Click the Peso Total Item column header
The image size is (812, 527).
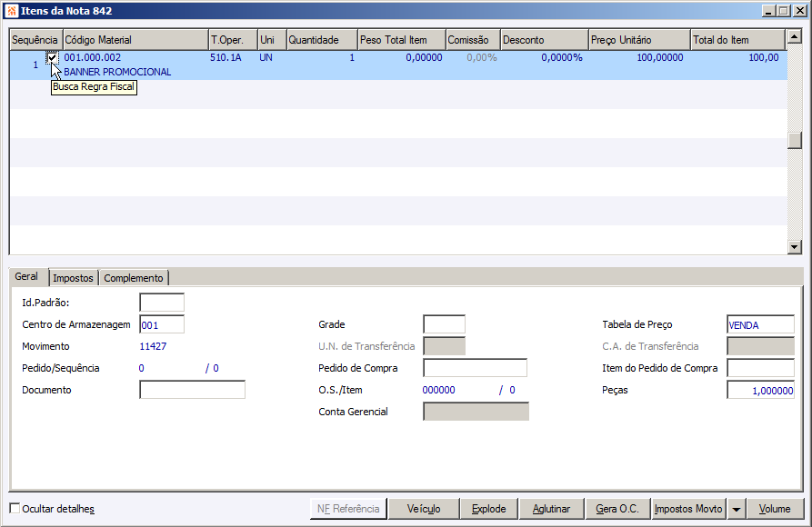[x=402, y=40]
